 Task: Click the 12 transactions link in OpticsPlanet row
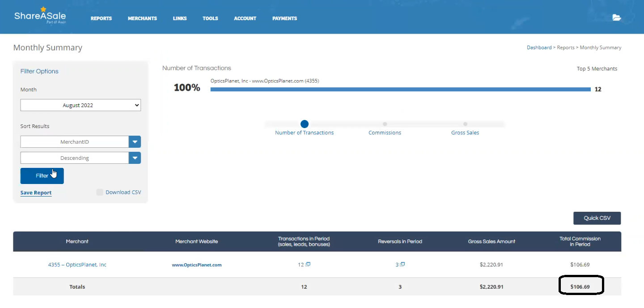(x=301, y=265)
